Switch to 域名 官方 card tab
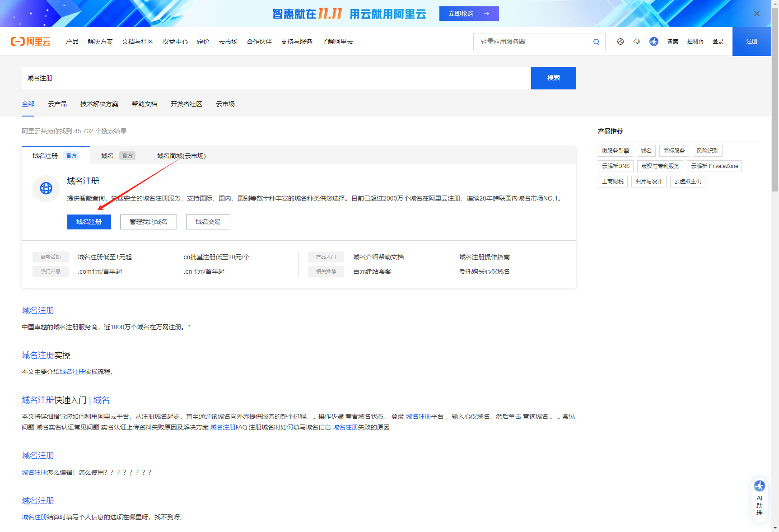Screen dimensions: 779x532 tap(118, 156)
